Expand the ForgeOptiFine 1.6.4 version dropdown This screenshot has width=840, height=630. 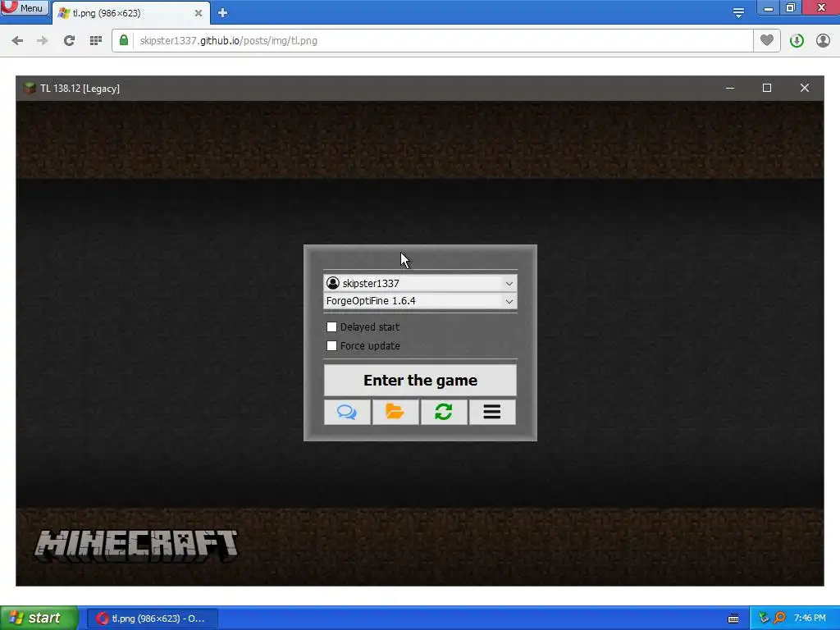click(509, 302)
